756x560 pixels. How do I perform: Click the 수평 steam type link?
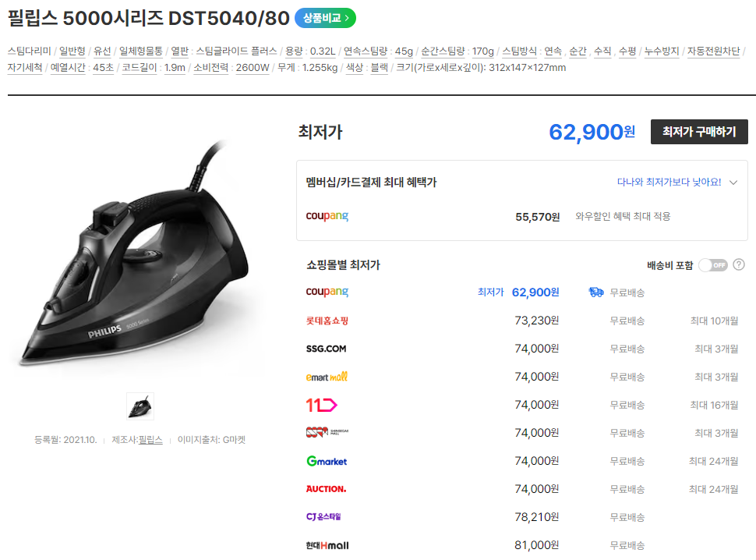pos(627,51)
